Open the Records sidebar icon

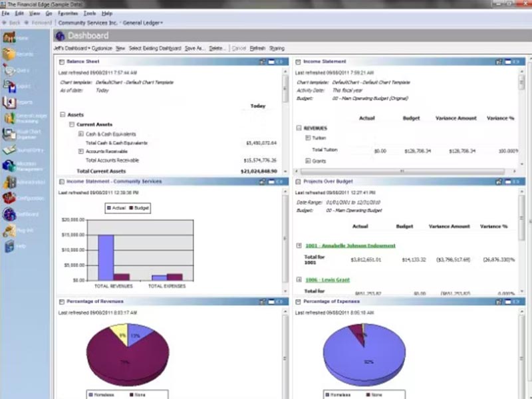(x=11, y=55)
